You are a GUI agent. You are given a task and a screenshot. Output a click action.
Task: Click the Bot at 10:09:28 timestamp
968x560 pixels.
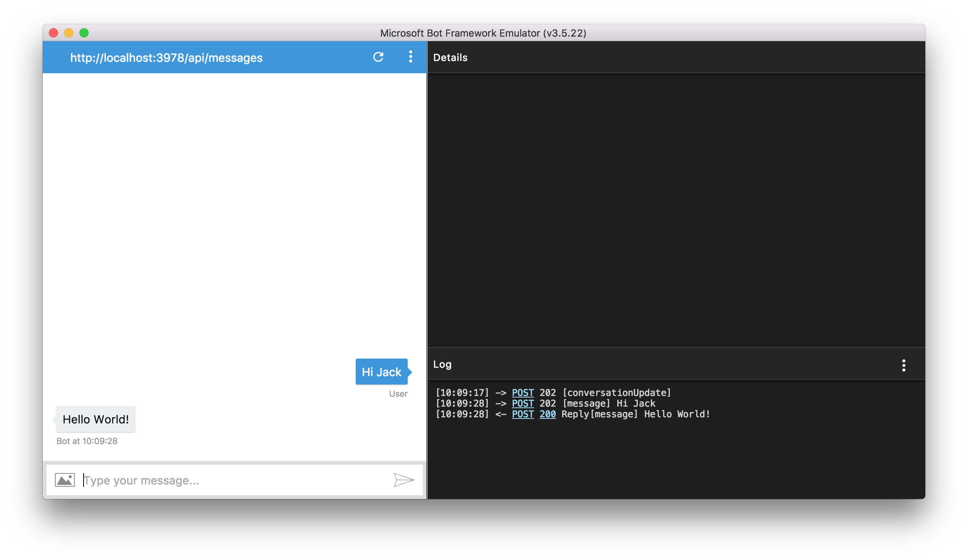pyautogui.click(x=87, y=441)
